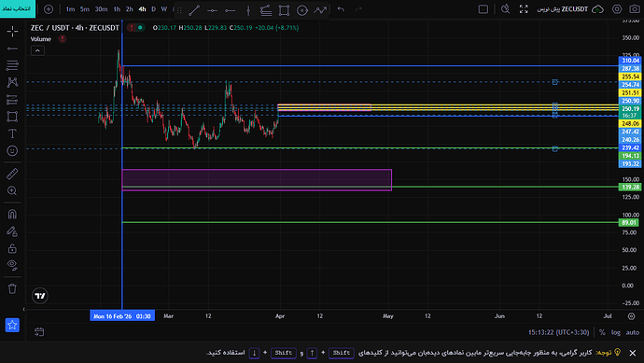Toggle magnet mode

tap(12, 214)
